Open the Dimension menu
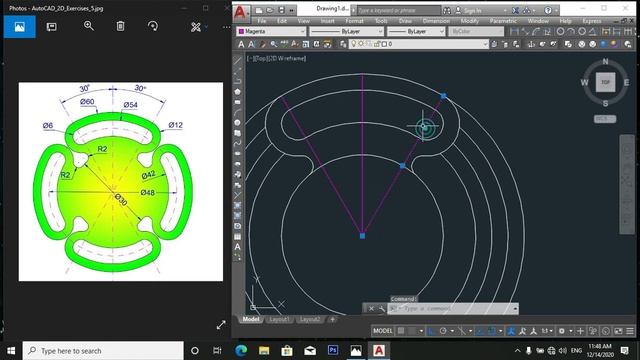The width and height of the screenshot is (640, 360). click(x=436, y=21)
